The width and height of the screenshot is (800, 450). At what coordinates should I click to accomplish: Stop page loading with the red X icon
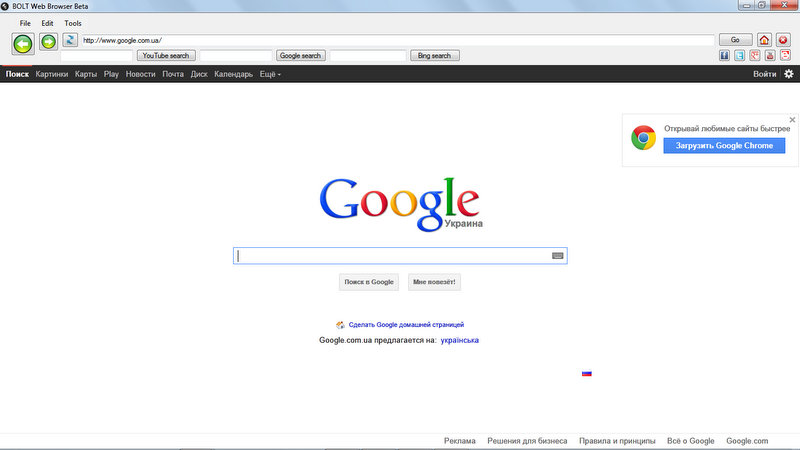pos(783,40)
